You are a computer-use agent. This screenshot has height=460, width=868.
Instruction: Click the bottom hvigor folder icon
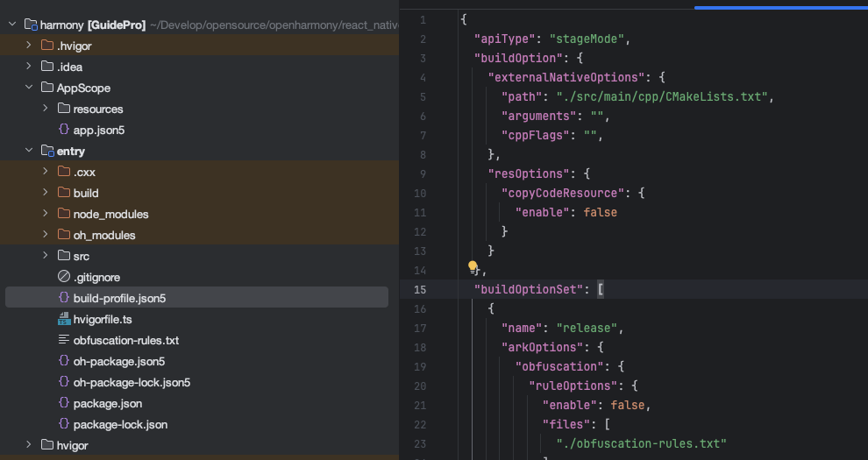click(47, 444)
